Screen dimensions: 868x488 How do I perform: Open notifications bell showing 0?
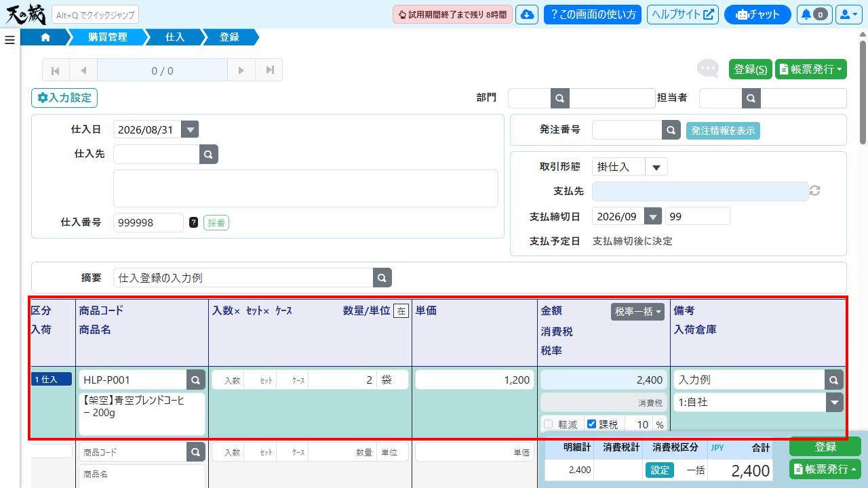click(x=814, y=14)
